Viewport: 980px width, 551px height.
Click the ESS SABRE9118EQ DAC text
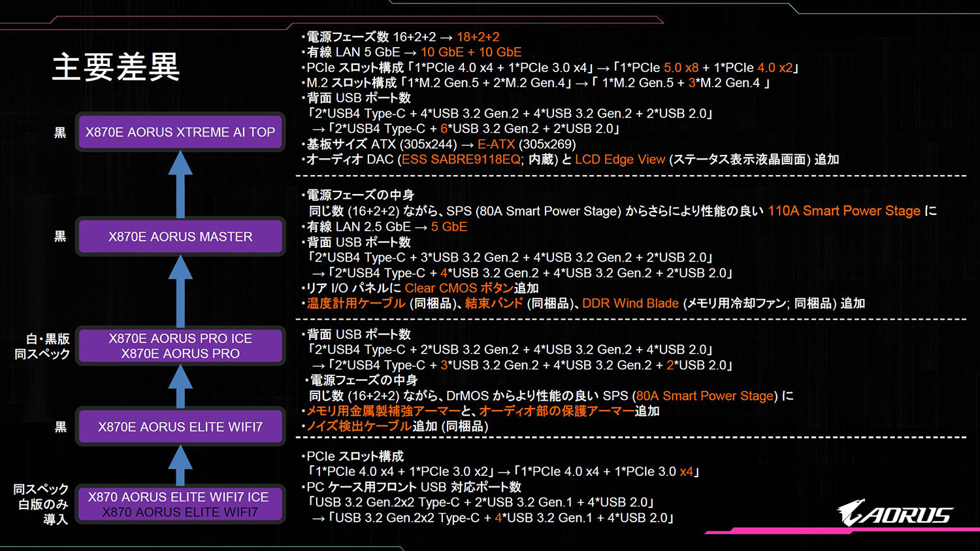461,159
